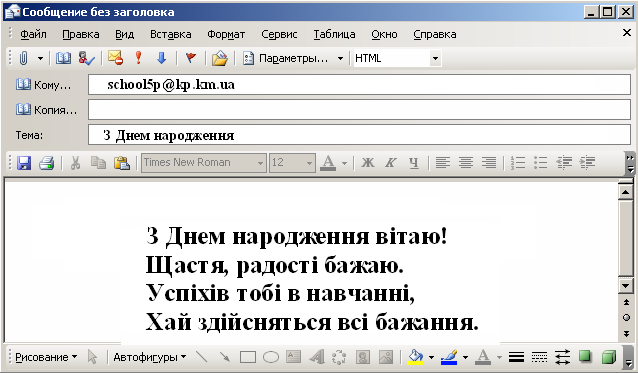Click the cut scissors icon
Viewport: 638px width, 373px height.
(x=75, y=163)
